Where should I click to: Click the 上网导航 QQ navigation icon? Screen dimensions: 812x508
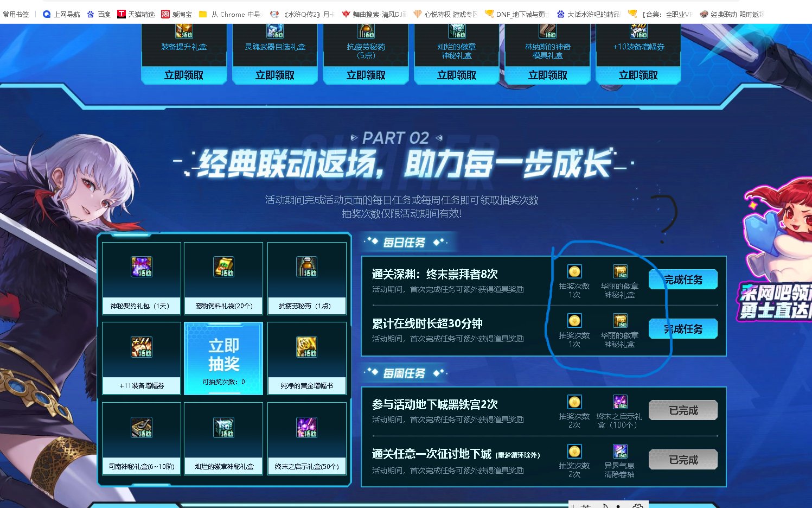[x=47, y=14]
